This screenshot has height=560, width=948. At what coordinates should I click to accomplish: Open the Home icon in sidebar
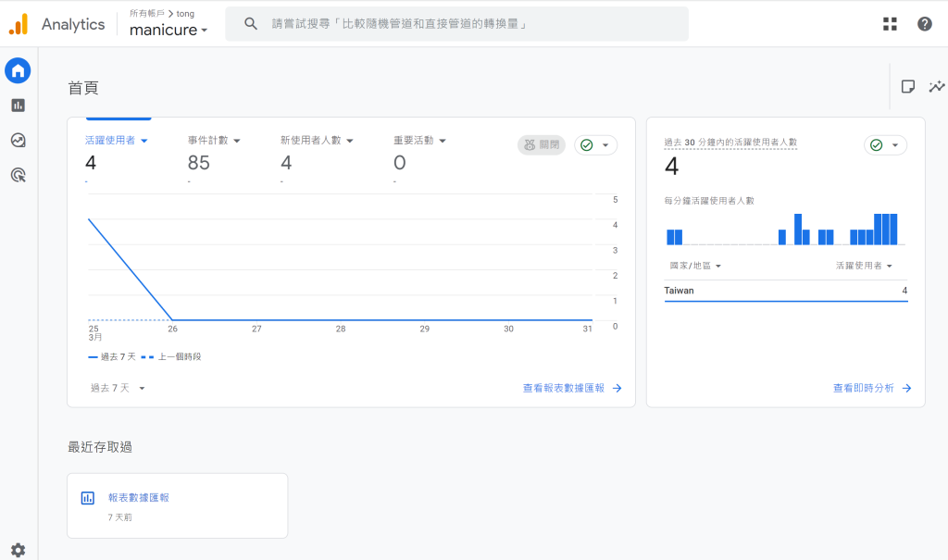pos(18,70)
